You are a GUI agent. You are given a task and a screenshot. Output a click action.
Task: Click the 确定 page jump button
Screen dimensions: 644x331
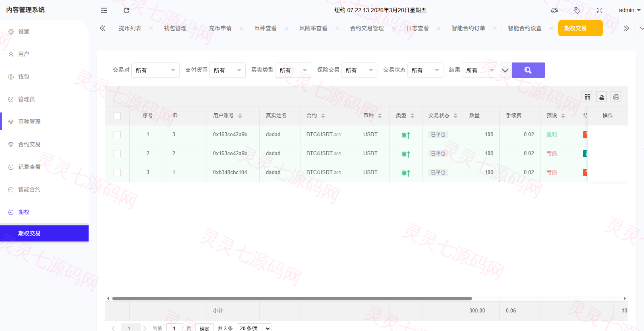[x=205, y=328]
